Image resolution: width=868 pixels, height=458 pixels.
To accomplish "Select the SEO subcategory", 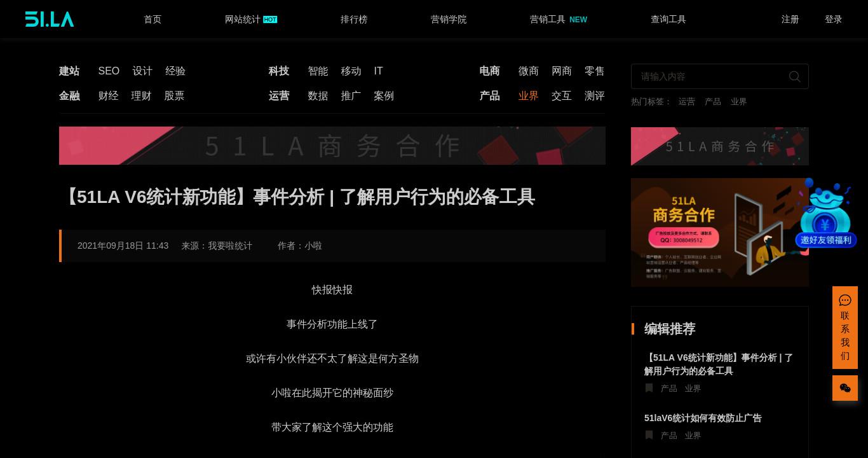I will coord(109,71).
